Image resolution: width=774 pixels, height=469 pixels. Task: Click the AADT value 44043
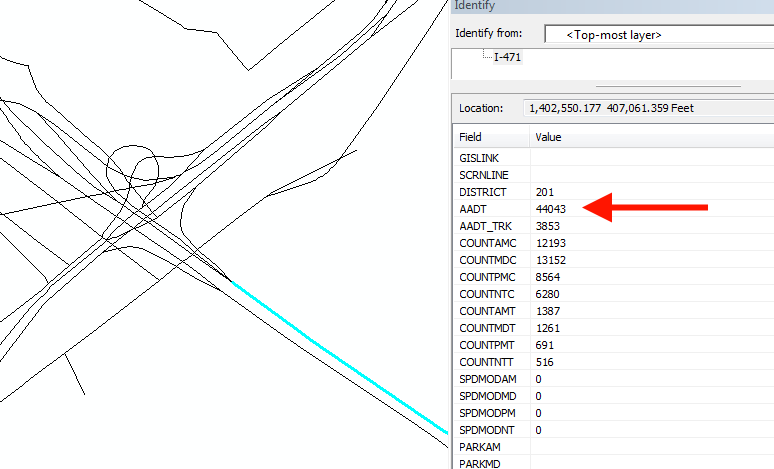550,209
